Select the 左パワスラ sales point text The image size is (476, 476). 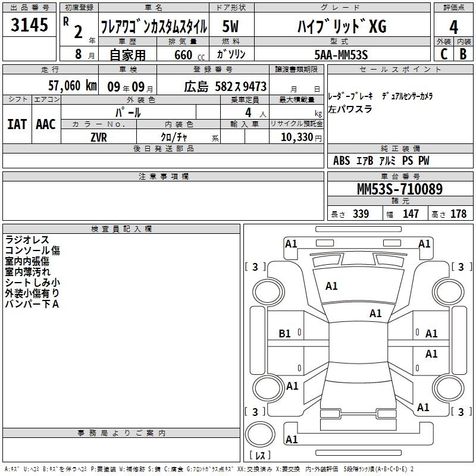point(350,109)
